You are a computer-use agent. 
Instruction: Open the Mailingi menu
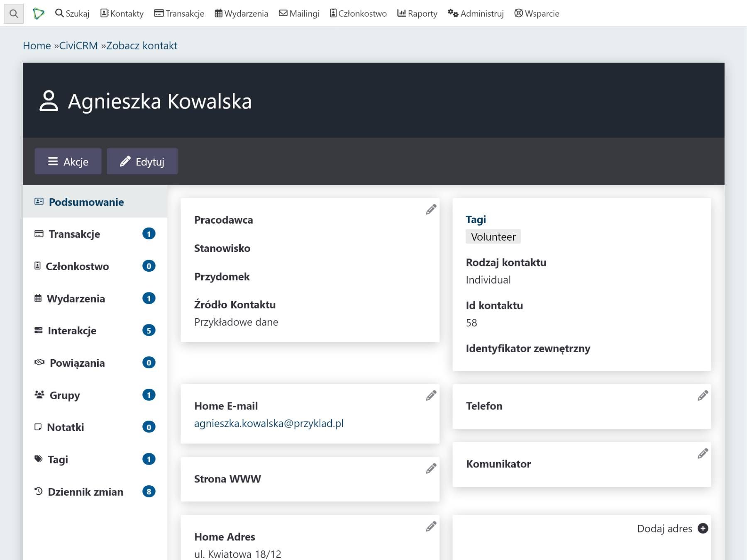pos(299,13)
